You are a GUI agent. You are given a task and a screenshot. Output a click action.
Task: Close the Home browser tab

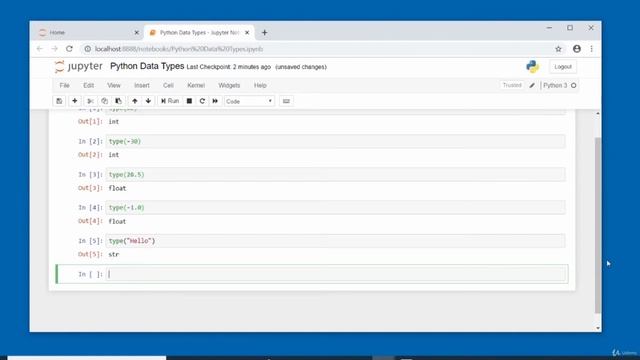(137, 32)
